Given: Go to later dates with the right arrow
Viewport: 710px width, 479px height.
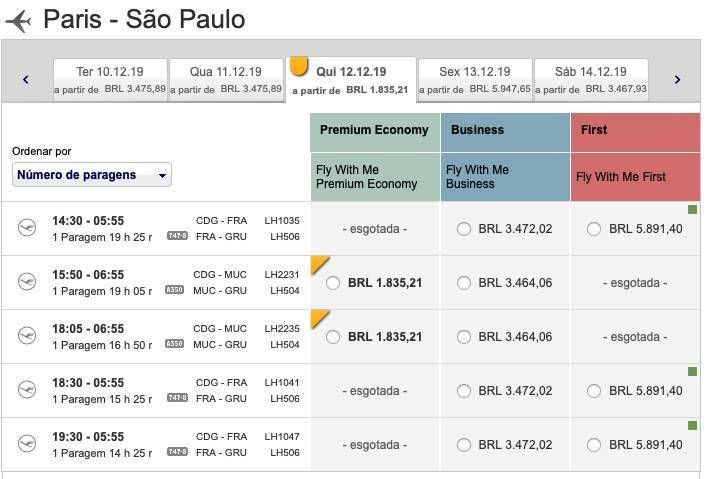Looking at the screenshot, I should [677, 80].
